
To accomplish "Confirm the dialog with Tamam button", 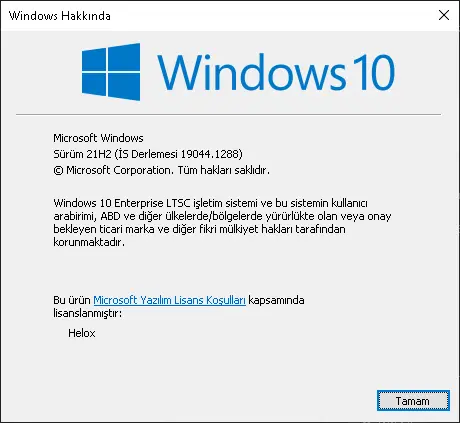I will click(x=413, y=401).
